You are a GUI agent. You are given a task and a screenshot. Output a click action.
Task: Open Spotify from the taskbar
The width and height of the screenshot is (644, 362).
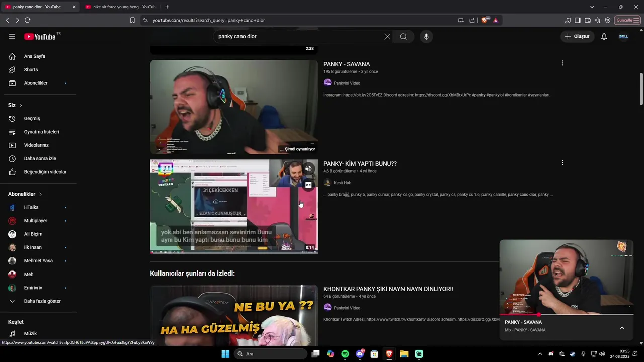point(345,354)
